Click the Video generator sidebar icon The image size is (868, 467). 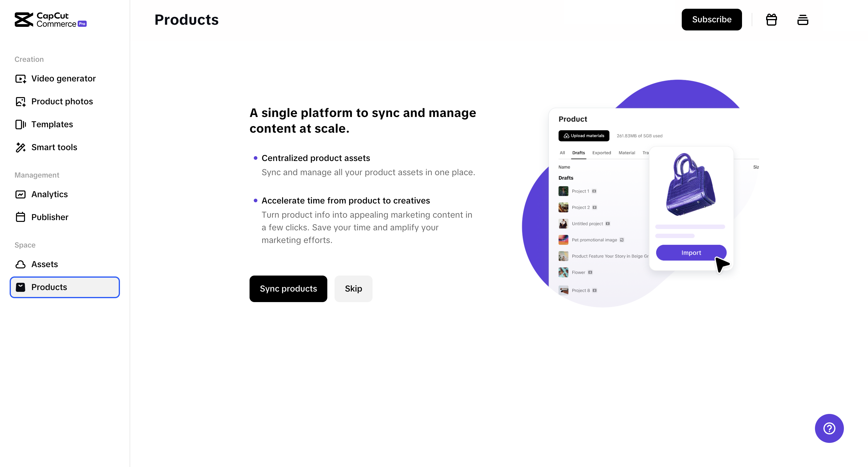(20, 79)
